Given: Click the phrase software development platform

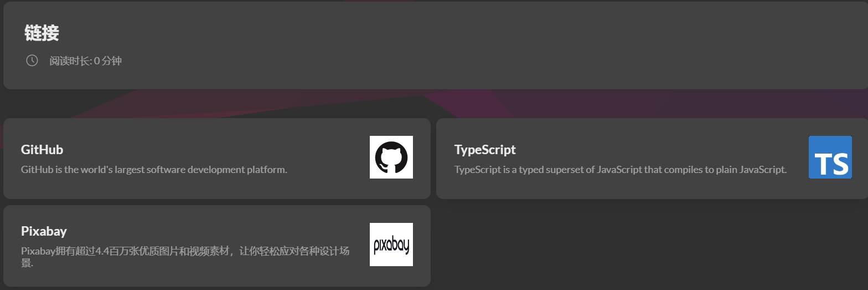Looking at the screenshot, I should 216,170.
